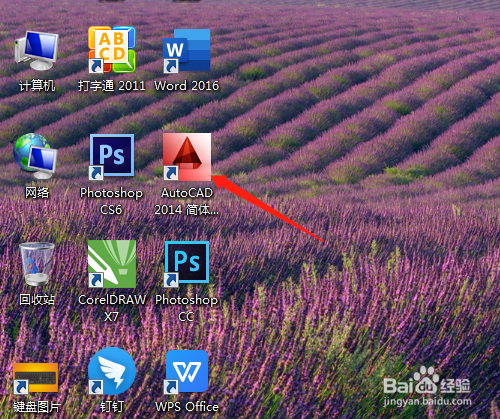
Task: Click the "钉钉" label text
Action: (x=112, y=407)
